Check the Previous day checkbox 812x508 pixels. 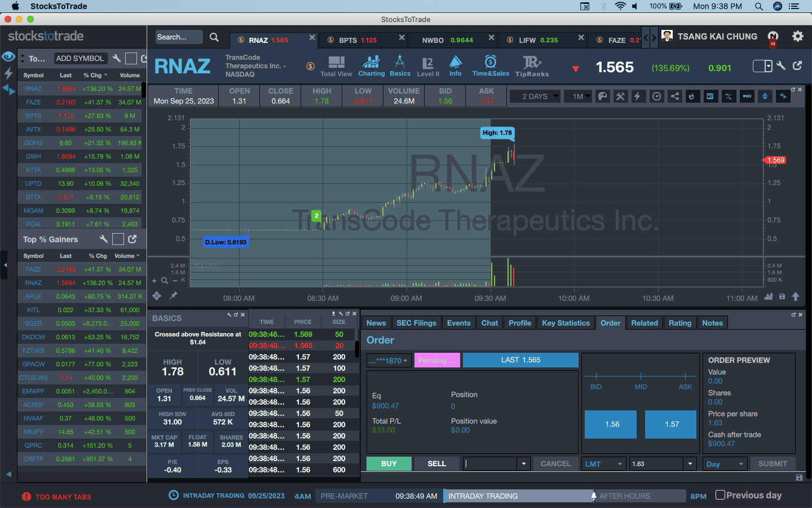click(720, 495)
